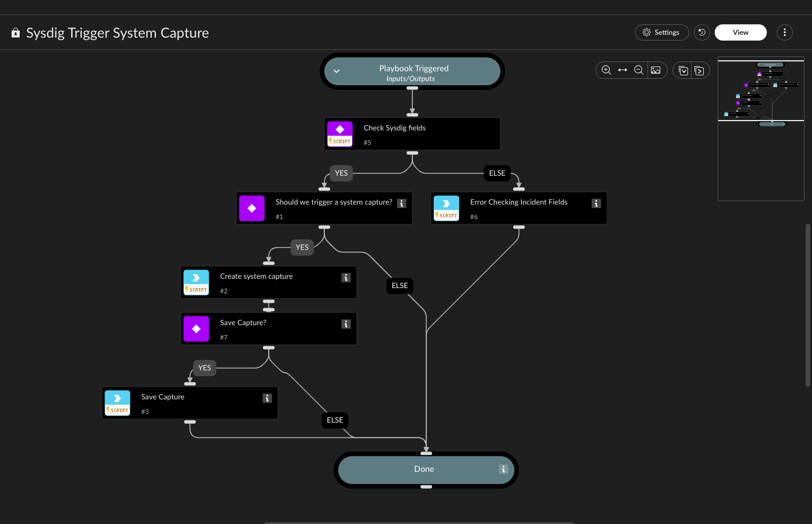Click the Create system capture script icon

tap(196, 282)
